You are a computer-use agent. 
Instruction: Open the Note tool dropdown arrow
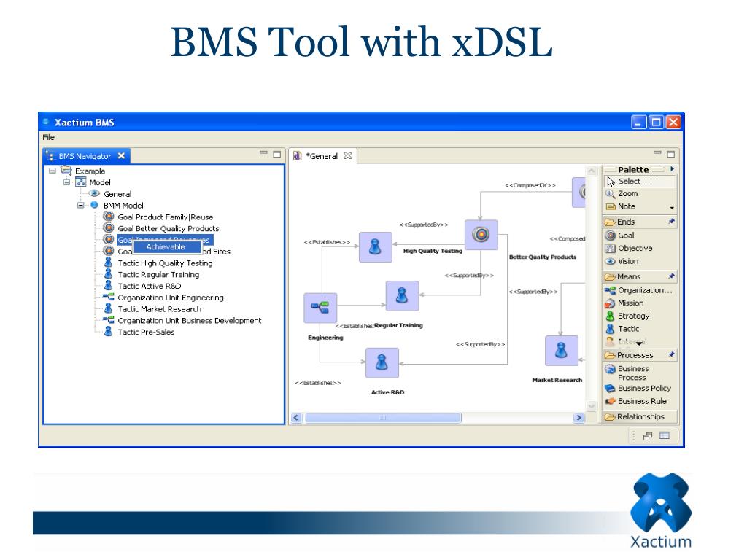[672, 208]
